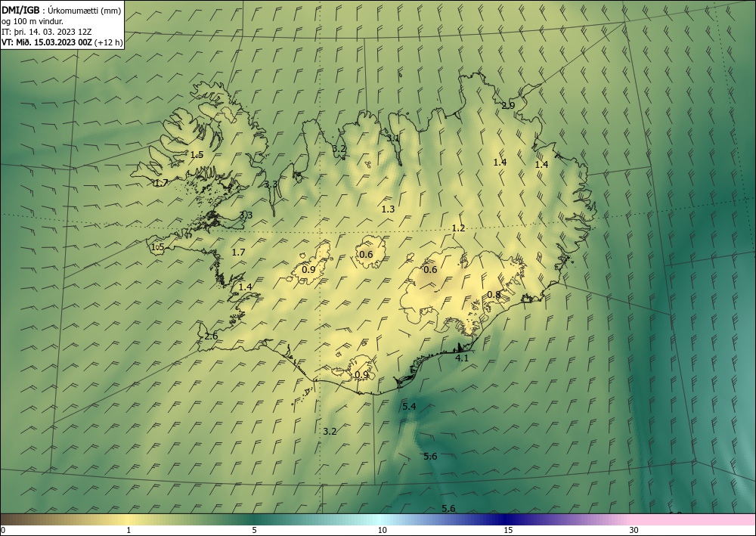
Task: Click the color scale label '10'
Action: (x=382, y=530)
